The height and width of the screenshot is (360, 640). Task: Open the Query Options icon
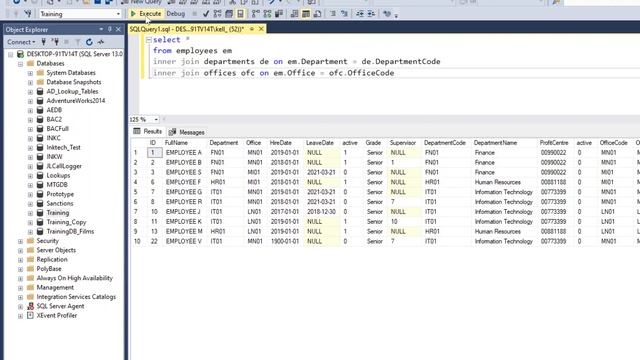[x=229, y=14]
